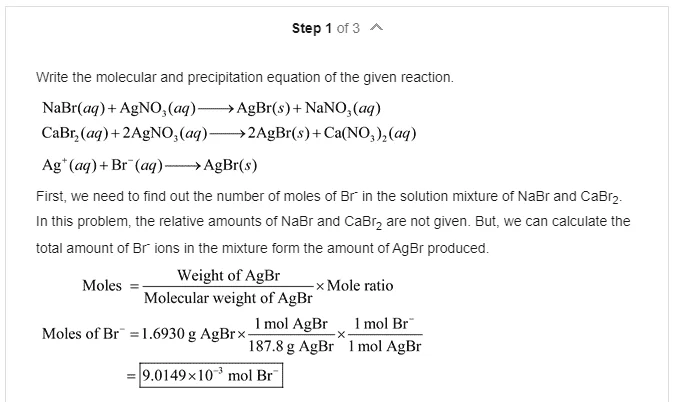Click the 'of 3' step count text

[348, 28]
